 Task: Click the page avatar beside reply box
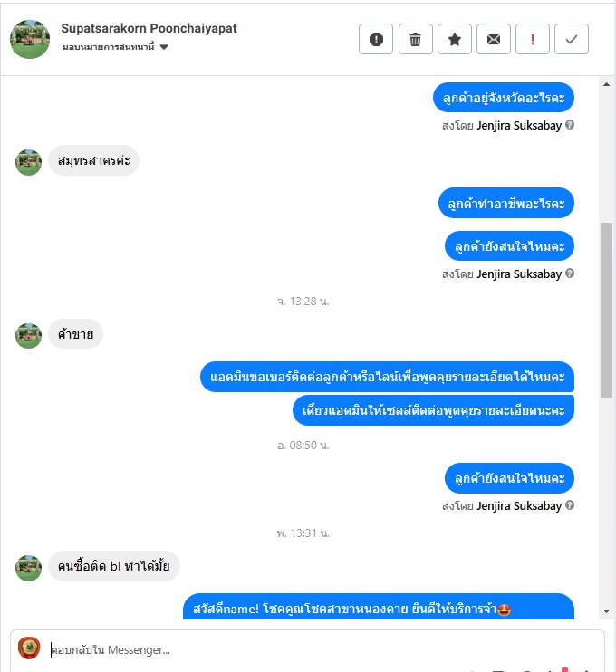point(29,648)
